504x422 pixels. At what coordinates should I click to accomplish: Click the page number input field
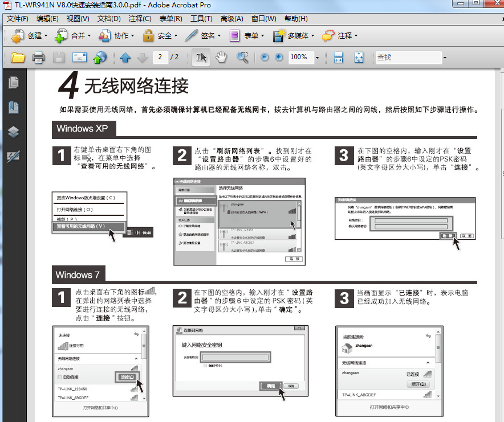click(160, 57)
